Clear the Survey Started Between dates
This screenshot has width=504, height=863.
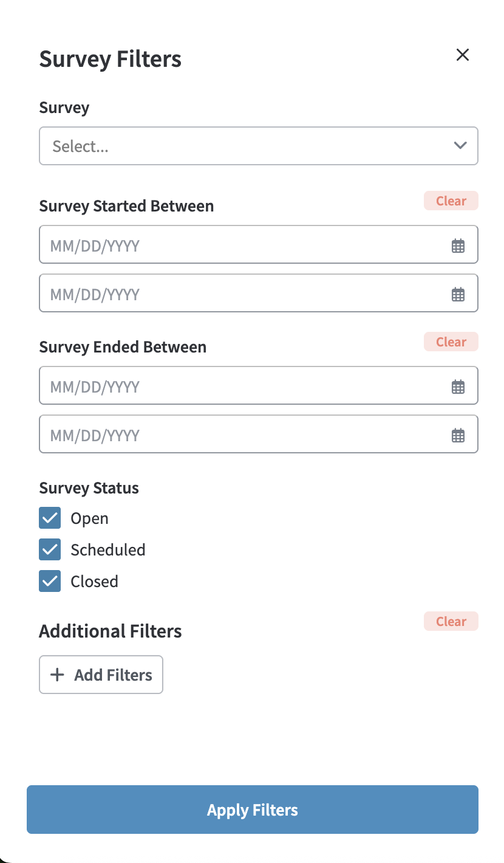[451, 201]
